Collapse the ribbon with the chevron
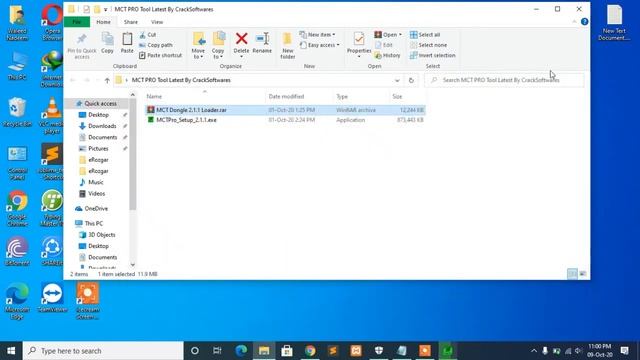Viewport: 640px width, 360px height. click(x=574, y=22)
